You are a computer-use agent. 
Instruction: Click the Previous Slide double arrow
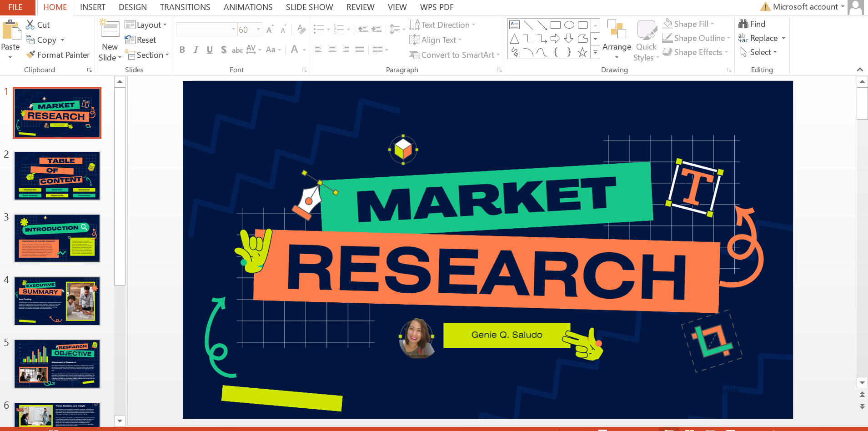(x=862, y=395)
